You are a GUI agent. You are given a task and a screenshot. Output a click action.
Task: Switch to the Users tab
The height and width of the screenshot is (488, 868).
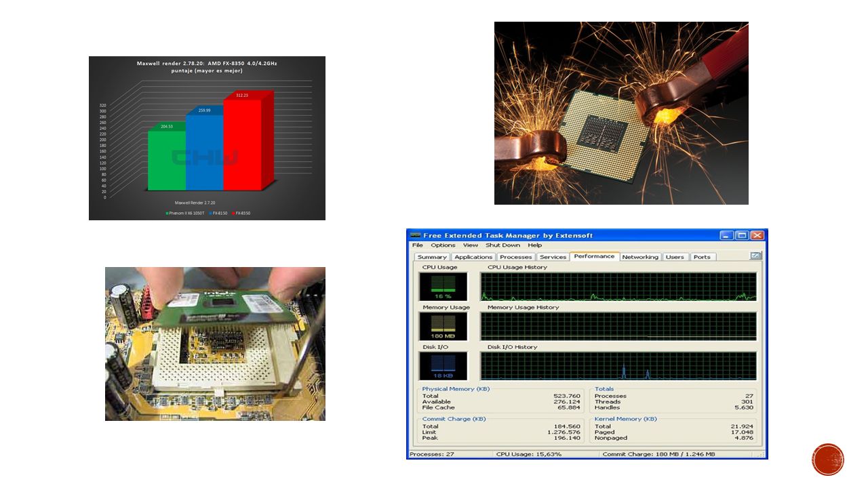click(675, 257)
